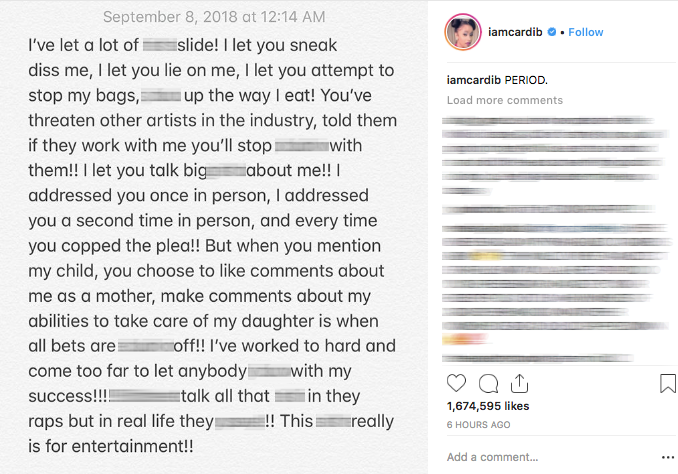The width and height of the screenshot is (678, 474).
Task: Like the post with the heart icon
Action: (456, 384)
